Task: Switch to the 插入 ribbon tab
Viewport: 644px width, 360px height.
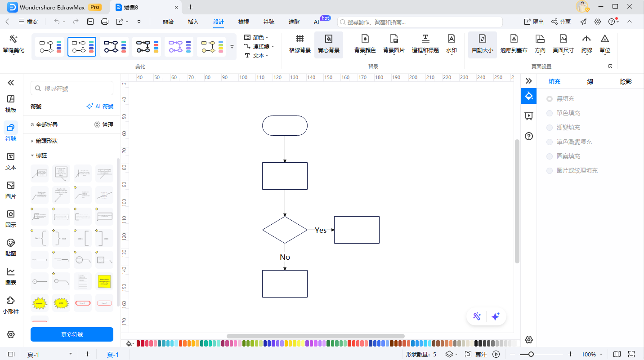Action: point(193,22)
